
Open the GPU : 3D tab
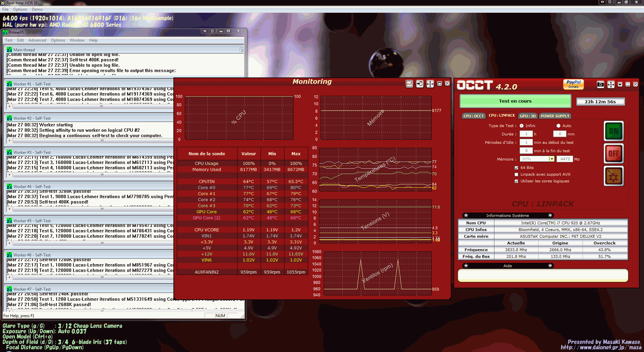(528, 116)
